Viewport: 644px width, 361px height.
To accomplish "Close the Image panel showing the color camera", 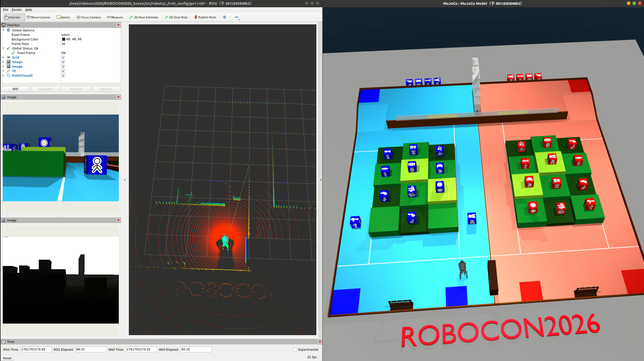I will pos(118,97).
